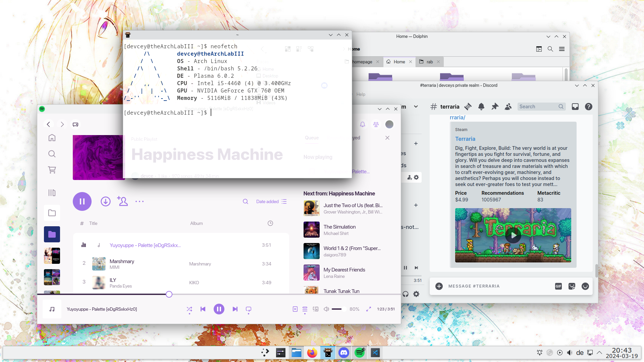The height and width of the screenshot is (362, 644).
Task: Click Just the Two of Us album art
Action: coord(312,208)
